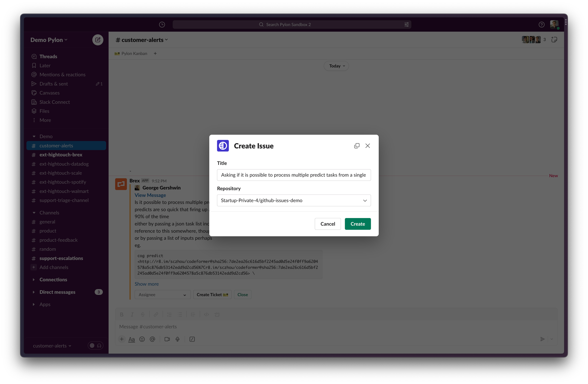588x384 pixels.
Task: Click the search filter sliders icon
Action: 407,24
